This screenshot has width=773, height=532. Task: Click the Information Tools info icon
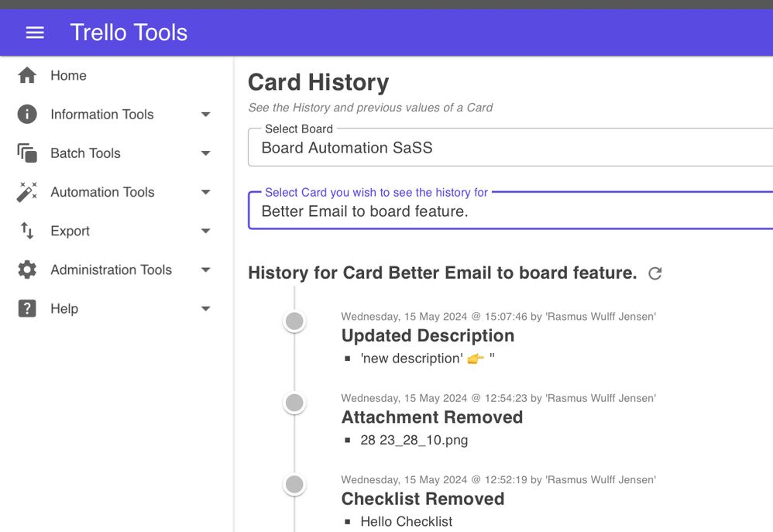click(x=27, y=115)
